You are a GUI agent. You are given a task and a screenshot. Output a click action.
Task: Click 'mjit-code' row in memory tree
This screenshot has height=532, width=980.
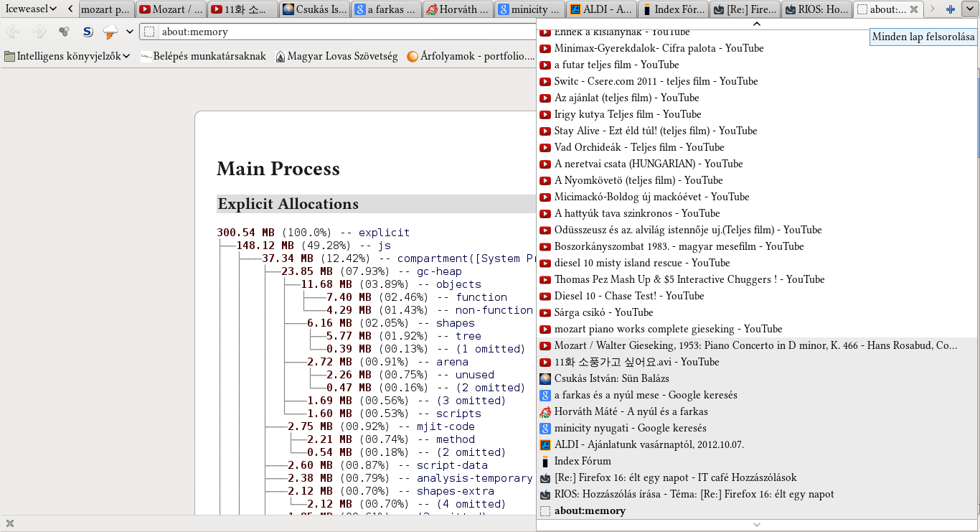pyautogui.click(x=381, y=426)
